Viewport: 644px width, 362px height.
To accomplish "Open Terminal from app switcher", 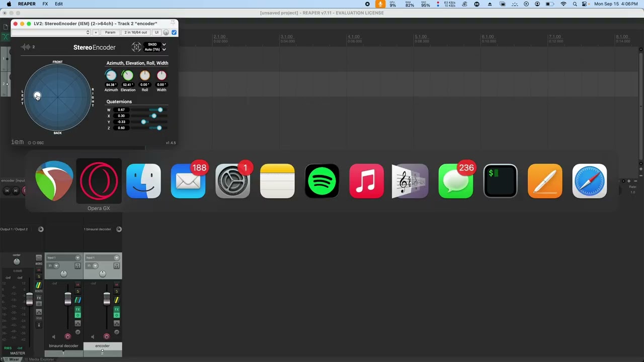I will pyautogui.click(x=500, y=181).
